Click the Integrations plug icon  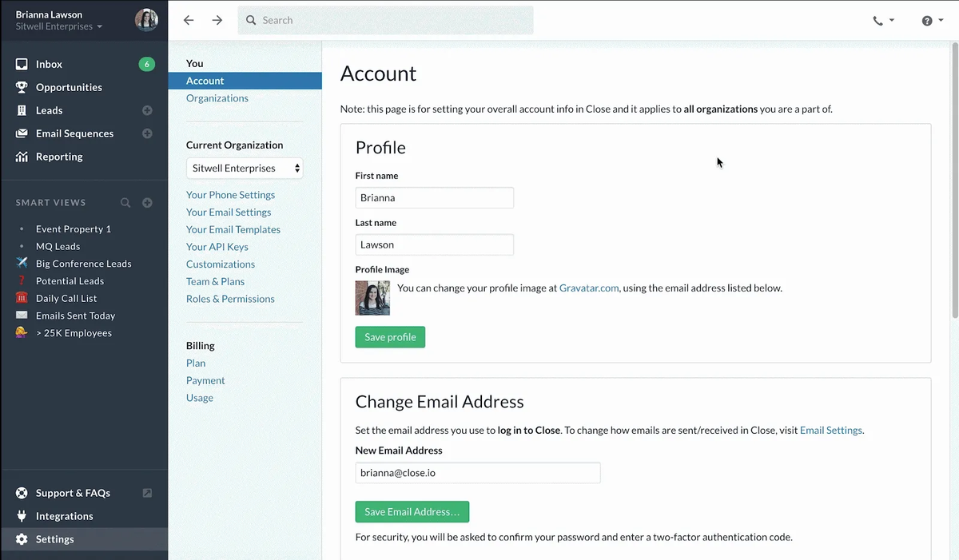[x=22, y=516]
